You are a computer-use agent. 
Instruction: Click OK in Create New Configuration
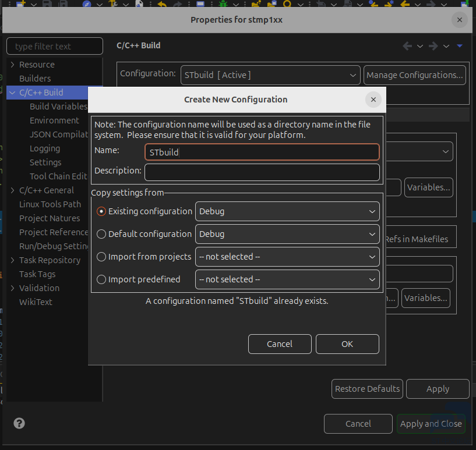tap(347, 344)
